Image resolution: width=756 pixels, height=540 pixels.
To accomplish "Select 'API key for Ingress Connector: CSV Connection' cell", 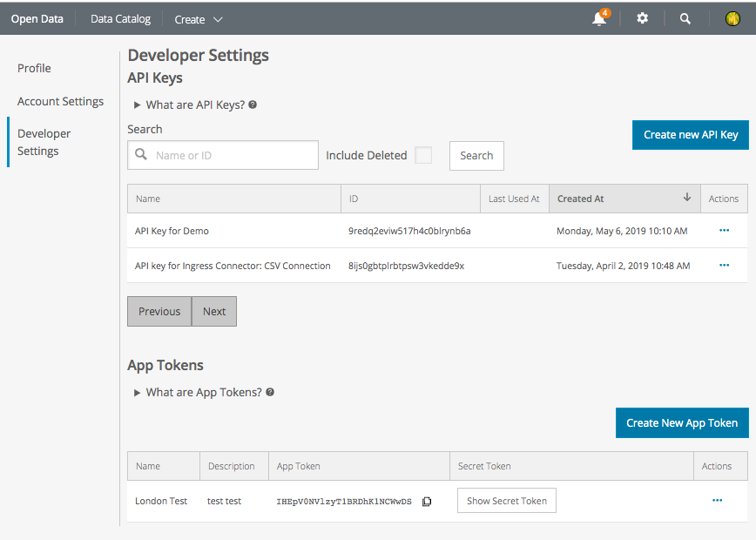I will (233, 266).
